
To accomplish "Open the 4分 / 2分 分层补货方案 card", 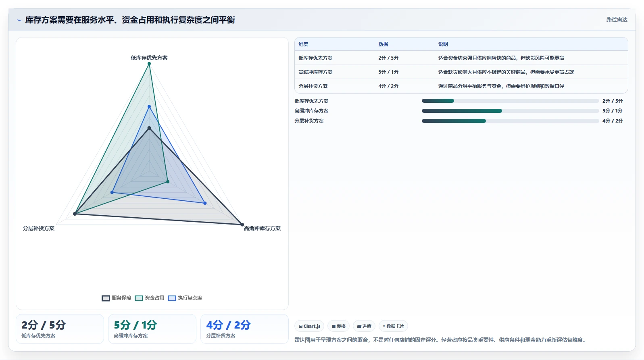I will coord(244,329).
